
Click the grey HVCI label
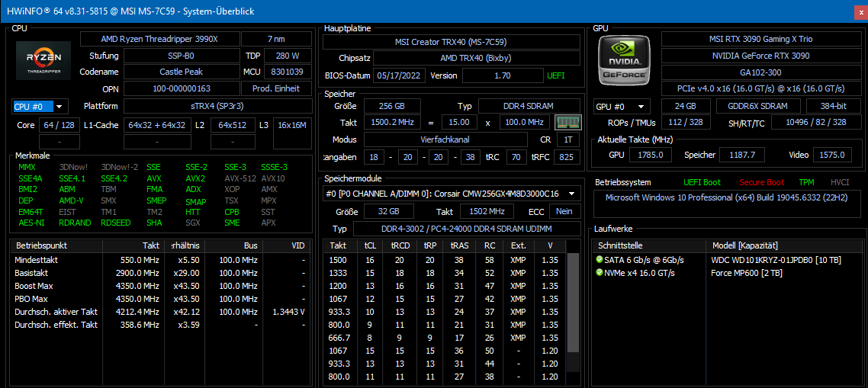coord(840,182)
